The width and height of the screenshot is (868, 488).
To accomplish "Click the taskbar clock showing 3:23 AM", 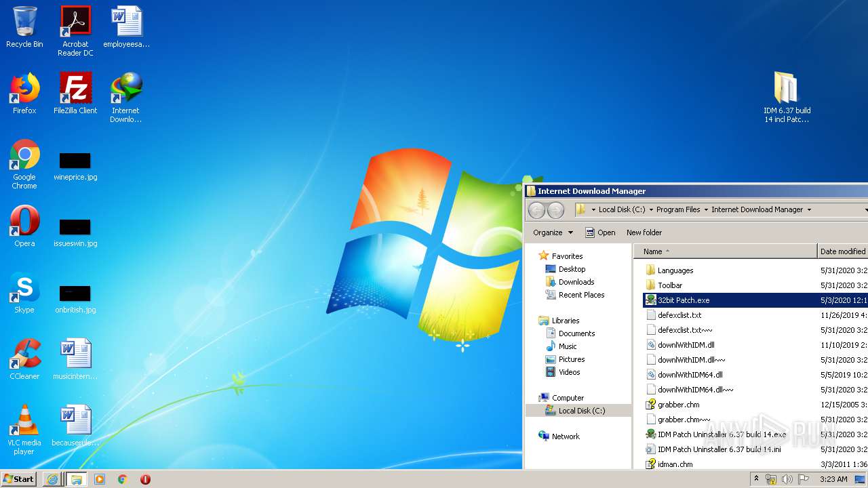I will tap(833, 479).
